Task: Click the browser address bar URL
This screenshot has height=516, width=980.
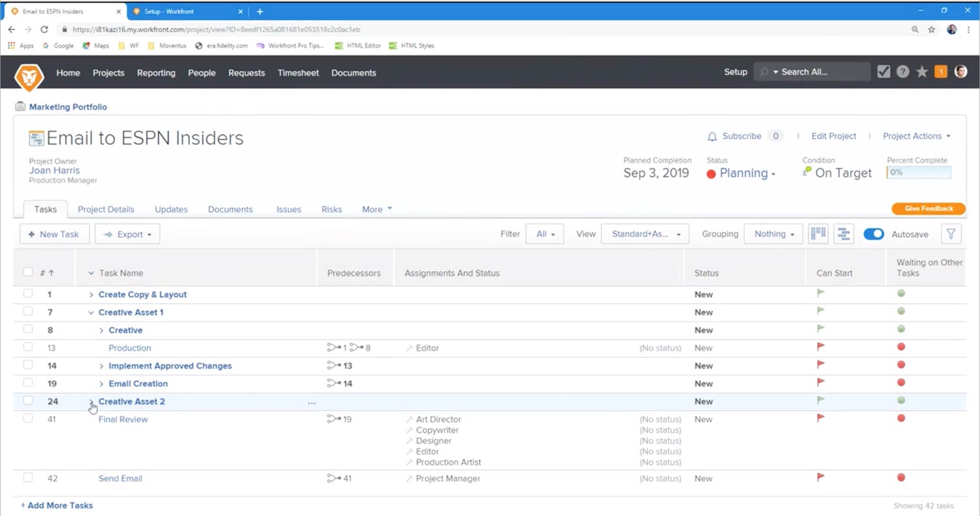Action: 216,29
